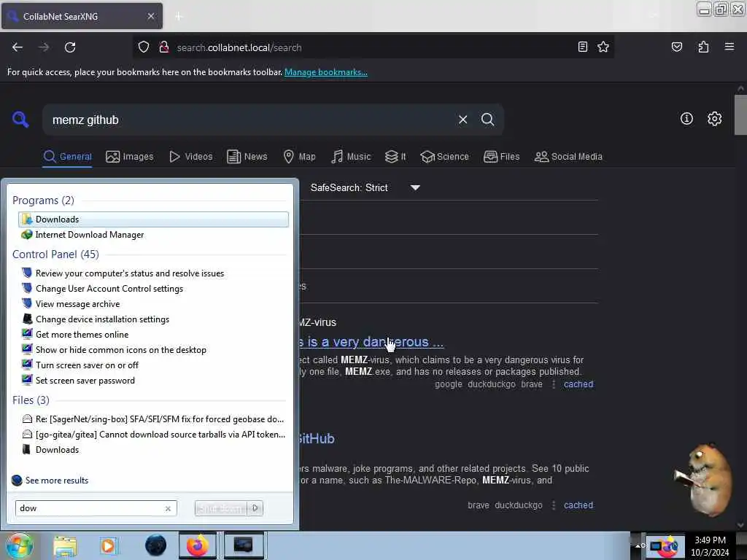Switch to Images search category
Viewport: 747px width, 560px height.
tap(130, 157)
